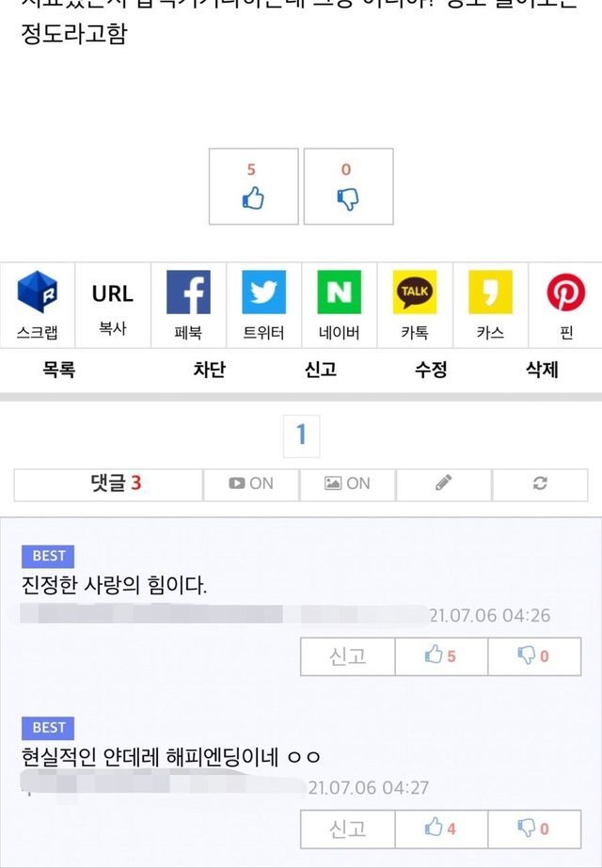Refresh comments with the reload icon
602x868 pixels.
pyautogui.click(x=540, y=485)
